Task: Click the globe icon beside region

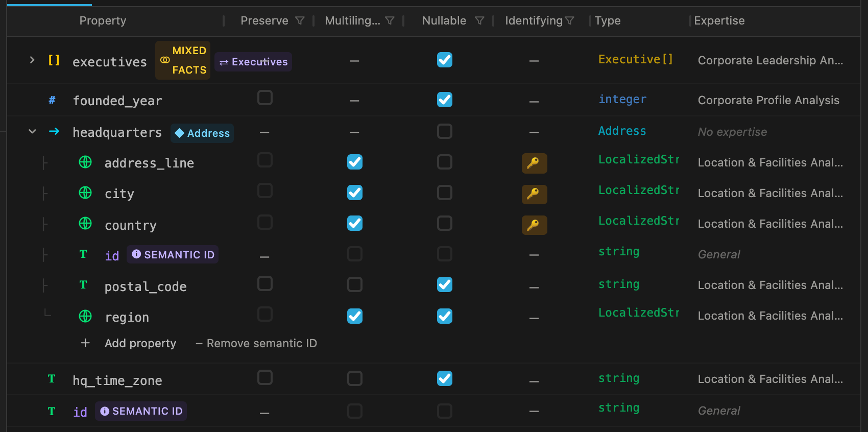Action: 85,317
